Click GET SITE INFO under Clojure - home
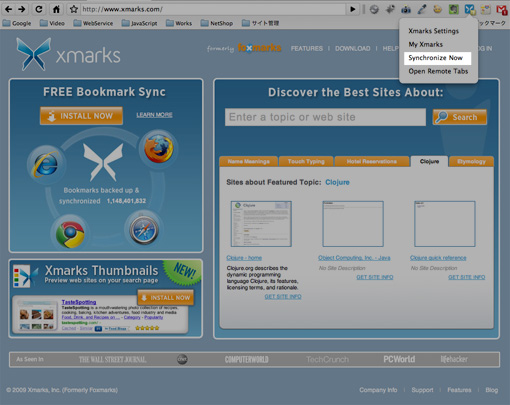This screenshot has width=510, height=405. point(283,296)
